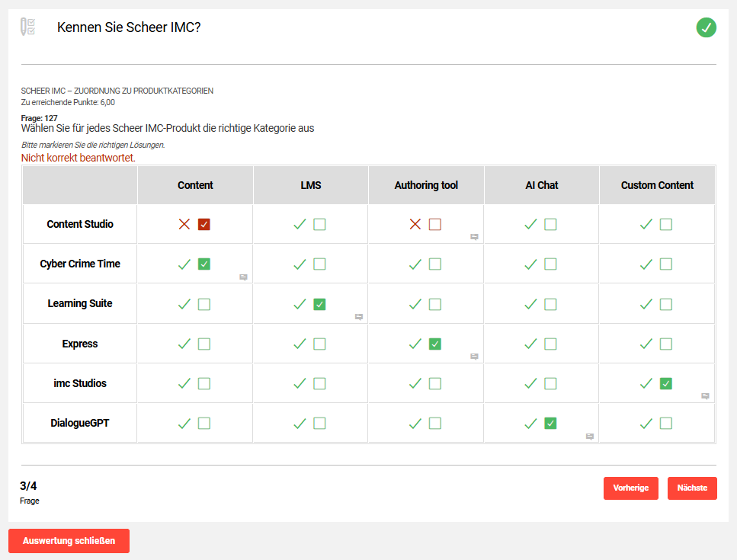Click the red X mark in Content Studio Authoring tool cell
The image size is (737, 560).
coord(415,224)
